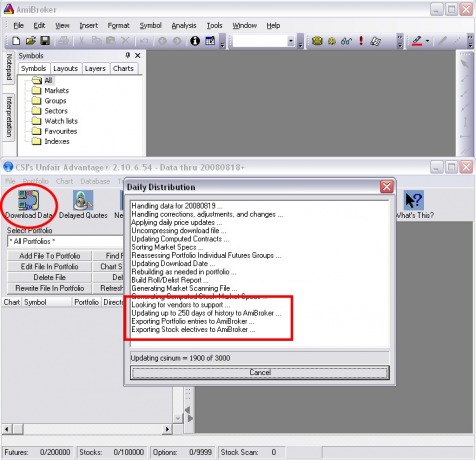Click the red exclamation mark icon

coord(361,41)
